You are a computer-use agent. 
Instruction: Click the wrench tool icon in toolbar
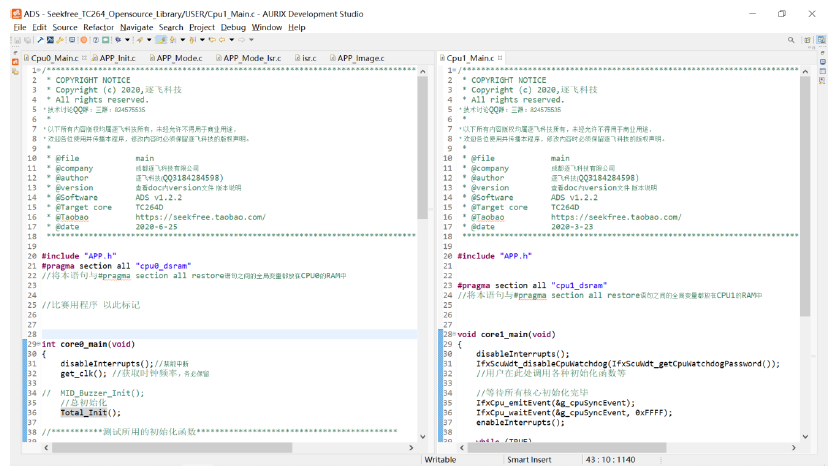pos(60,40)
